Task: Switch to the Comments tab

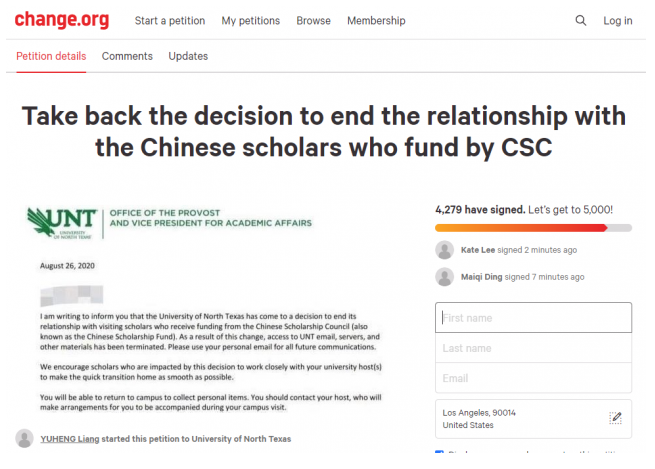Action: point(127,56)
